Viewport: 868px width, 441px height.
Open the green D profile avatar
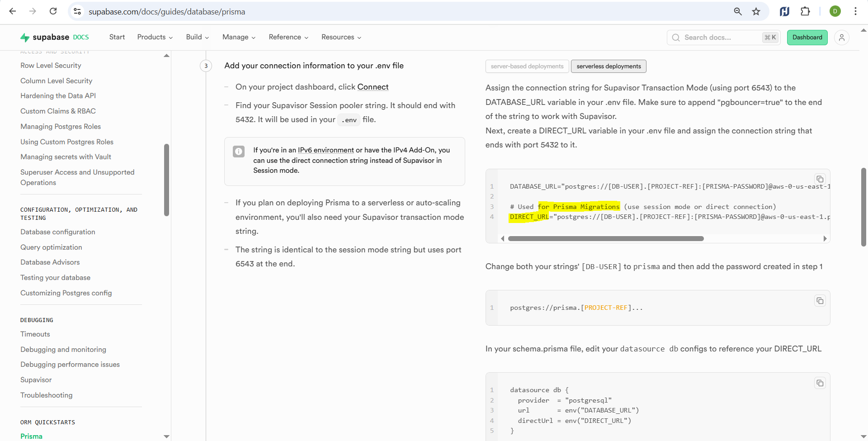(835, 11)
